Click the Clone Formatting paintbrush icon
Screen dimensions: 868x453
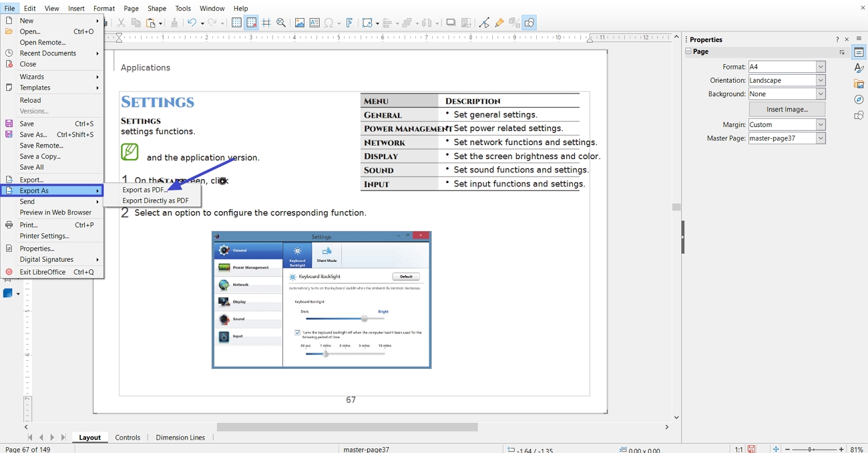(174, 23)
